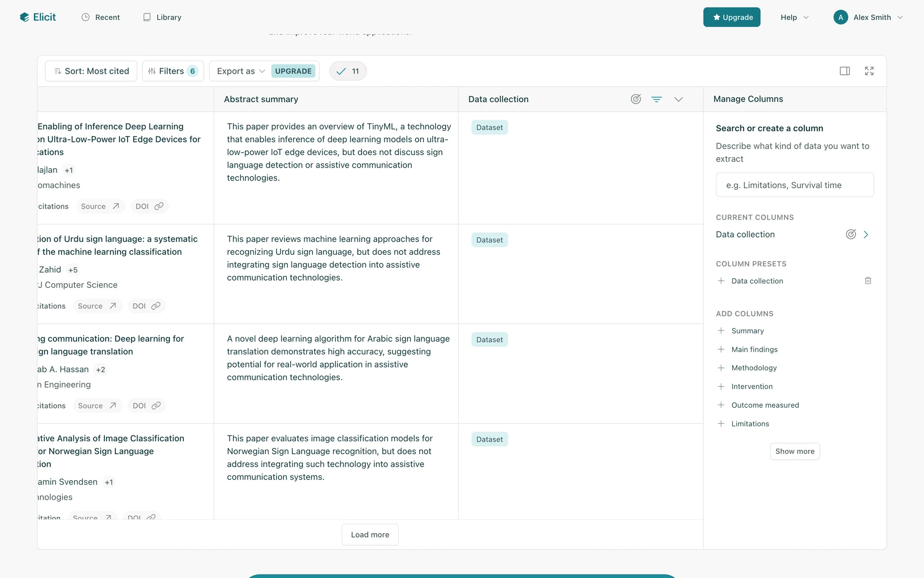
Task: Focus the search or create column field
Action: [795, 185]
